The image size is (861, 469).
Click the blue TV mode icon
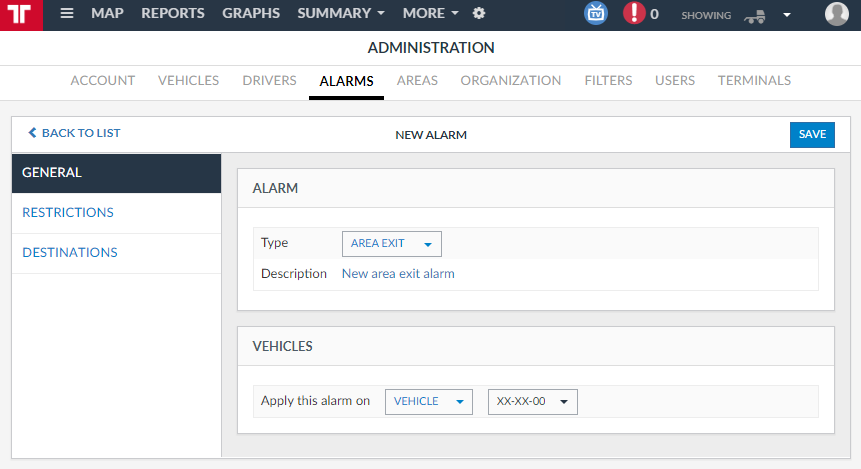click(596, 13)
